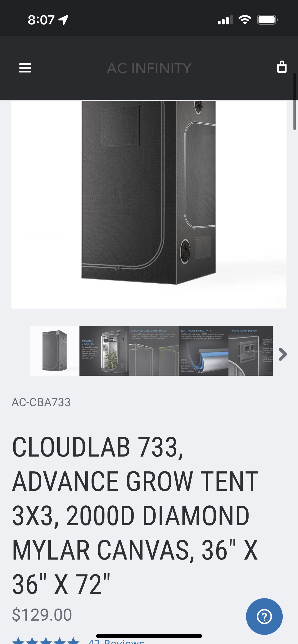The width and height of the screenshot is (298, 644).
Task: Select the first grow tent thumbnail
Action: (x=55, y=351)
